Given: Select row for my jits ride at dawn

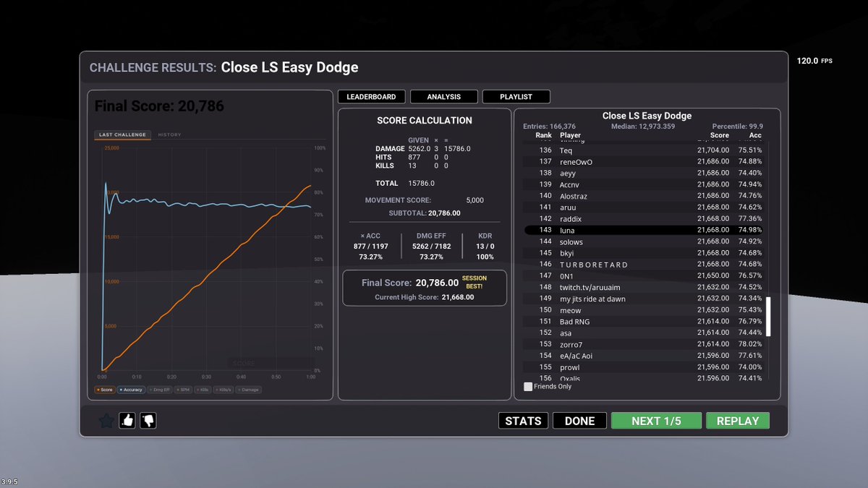Looking at the screenshot, I should pyautogui.click(x=643, y=299).
